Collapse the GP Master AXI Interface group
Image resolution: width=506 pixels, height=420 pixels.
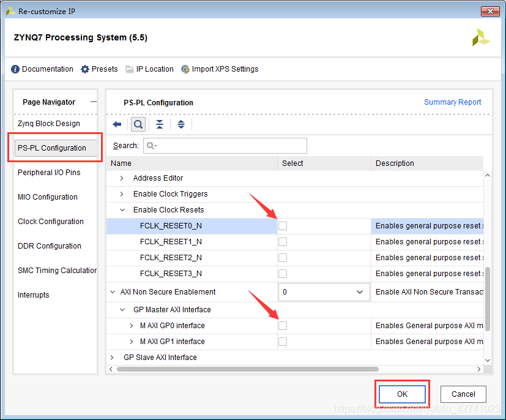click(x=122, y=310)
